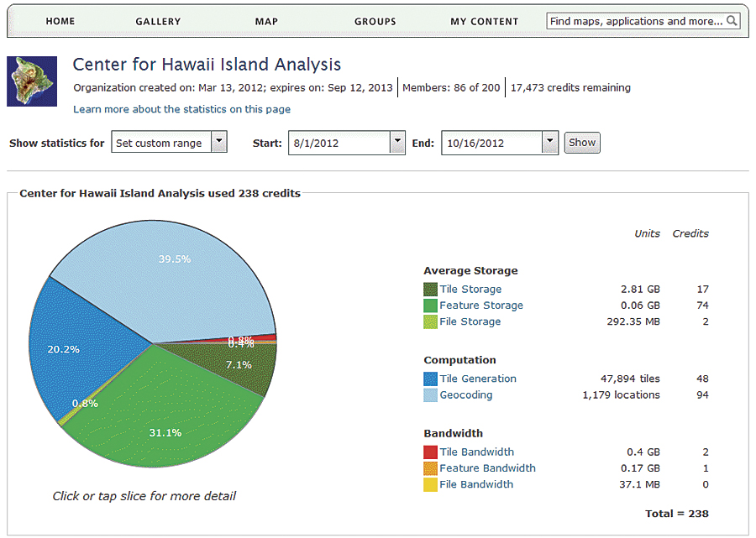The height and width of the screenshot is (538, 756).
Task: Click the Tile Storage color swatch
Action: coord(430,290)
